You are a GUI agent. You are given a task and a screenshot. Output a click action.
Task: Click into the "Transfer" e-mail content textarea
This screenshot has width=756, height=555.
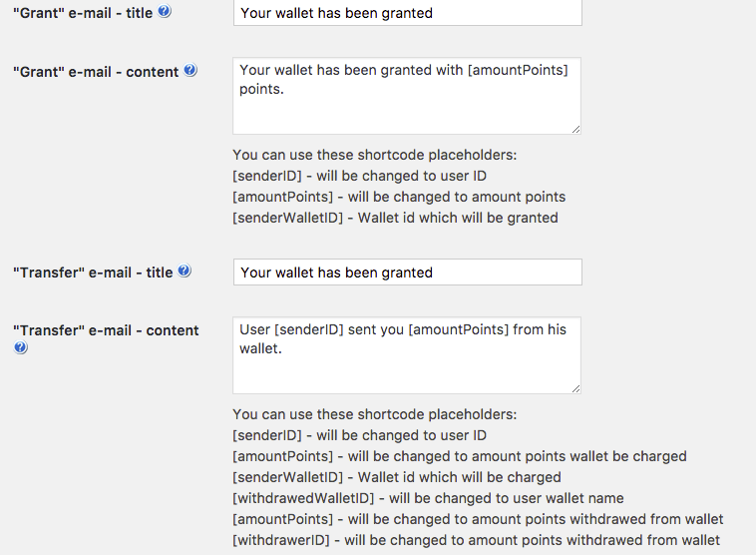click(407, 354)
